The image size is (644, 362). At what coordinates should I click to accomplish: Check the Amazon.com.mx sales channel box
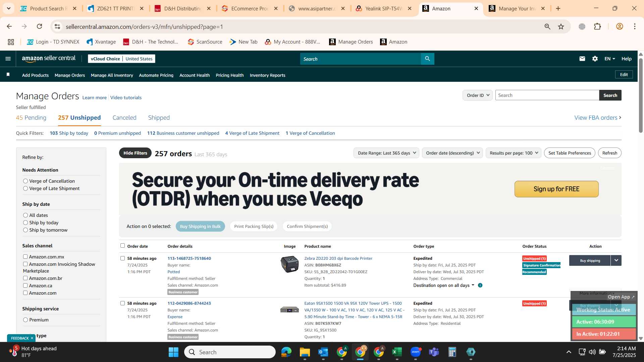pyautogui.click(x=25, y=257)
